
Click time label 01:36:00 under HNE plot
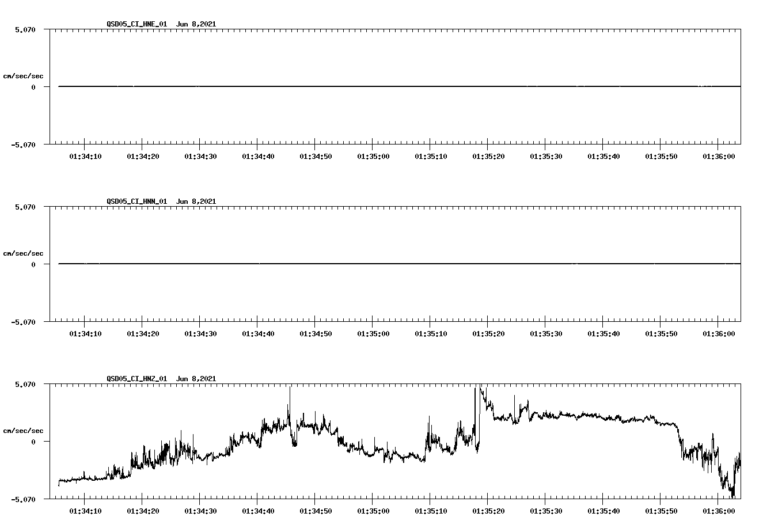(x=719, y=157)
